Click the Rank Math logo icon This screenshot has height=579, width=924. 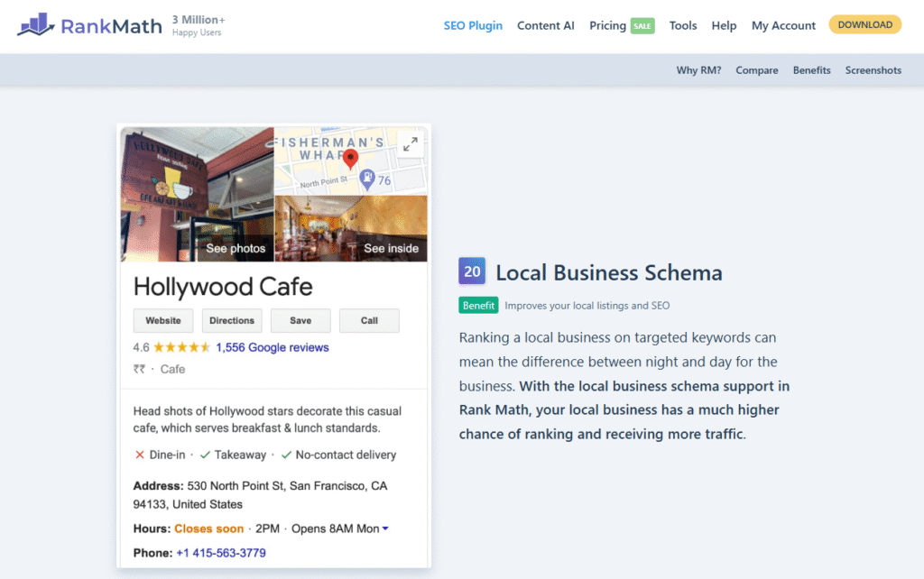(x=36, y=25)
